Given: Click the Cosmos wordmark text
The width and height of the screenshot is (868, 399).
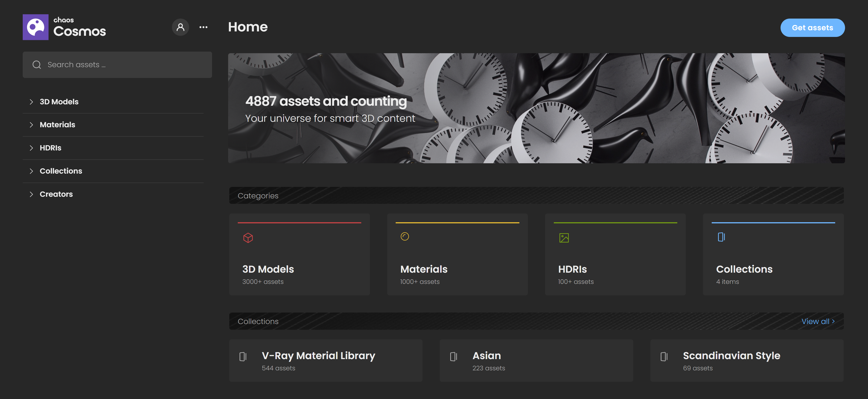Looking at the screenshot, I should click(x=79, y=31).
